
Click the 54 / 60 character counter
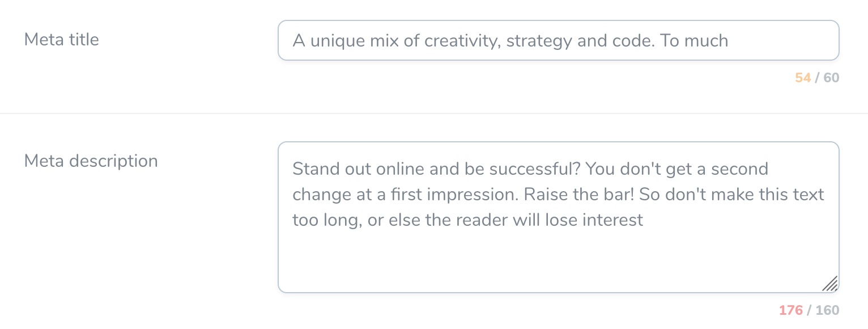coord(817,78)
